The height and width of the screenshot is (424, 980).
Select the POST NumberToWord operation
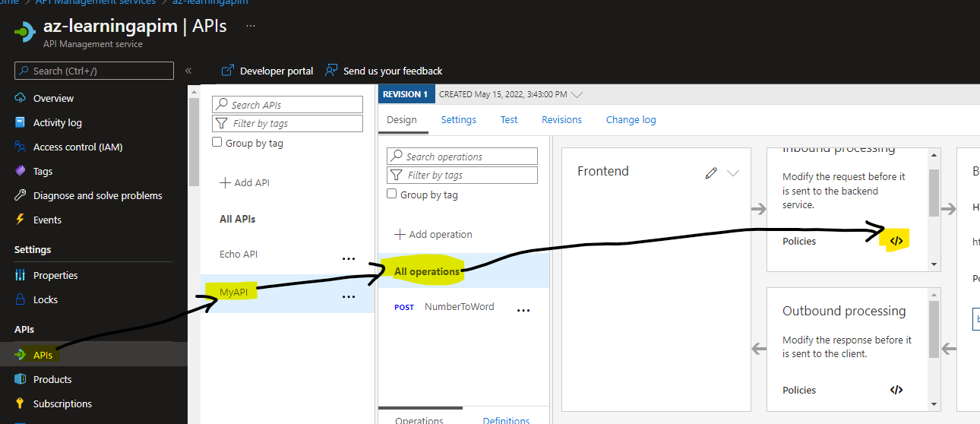pos(444,307)
